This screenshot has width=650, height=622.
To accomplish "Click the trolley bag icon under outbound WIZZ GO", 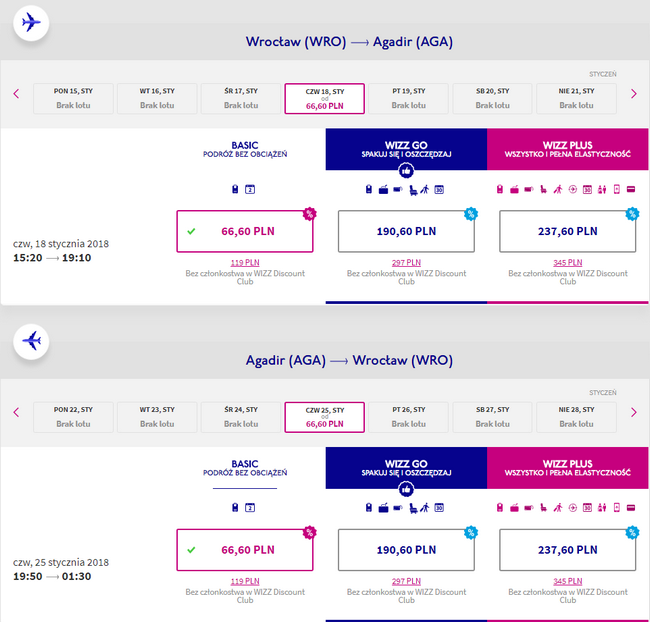I will click(383, 190).
